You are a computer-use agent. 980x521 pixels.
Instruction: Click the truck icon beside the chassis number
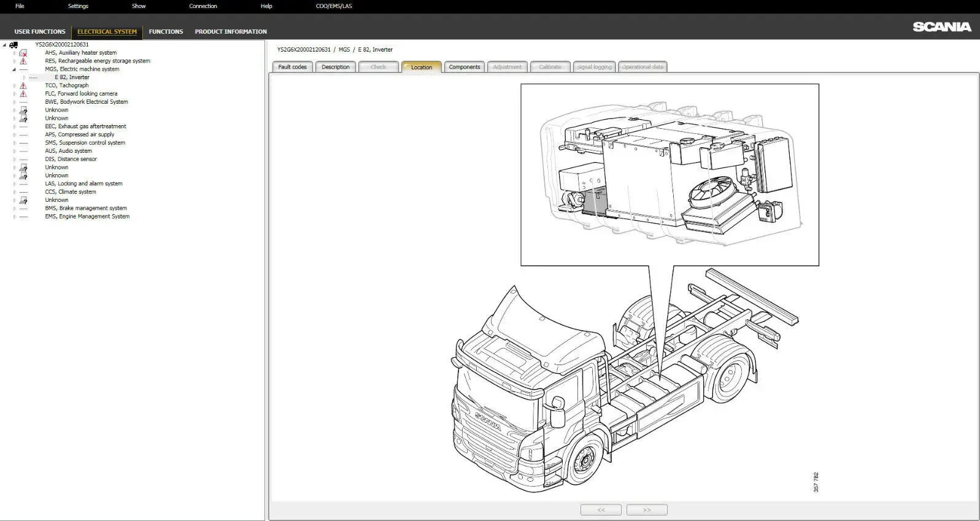[x=14, y=45]
